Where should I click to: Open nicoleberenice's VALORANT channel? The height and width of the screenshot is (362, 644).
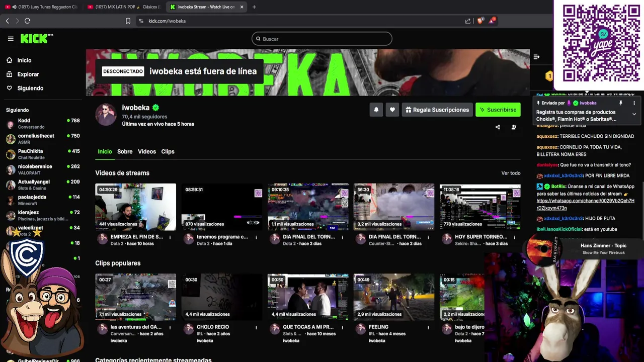(43, 169)
